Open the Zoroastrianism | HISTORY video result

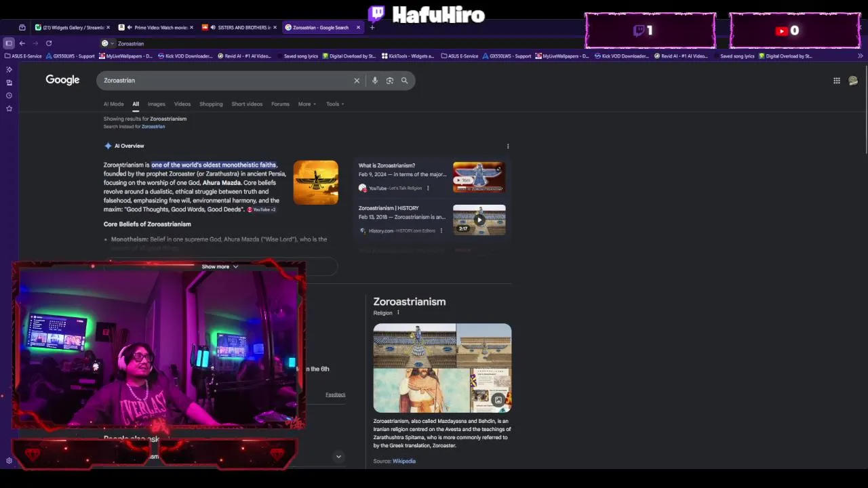[389, 208]
